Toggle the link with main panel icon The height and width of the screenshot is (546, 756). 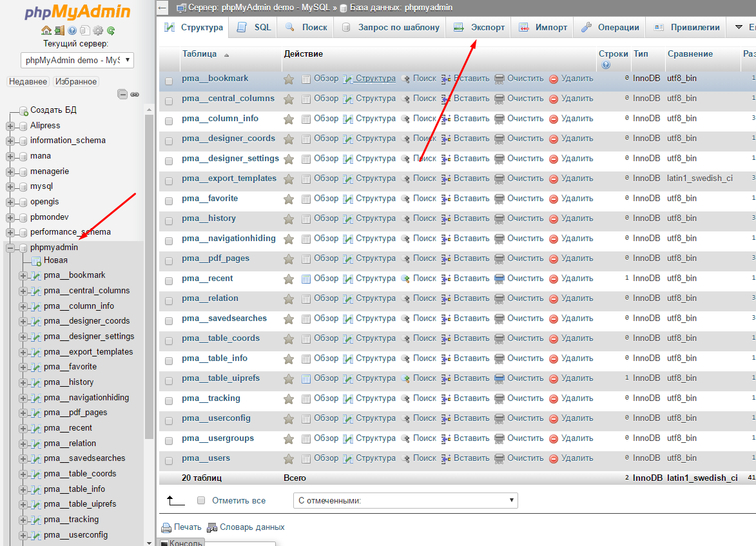[x=135, y=95]
